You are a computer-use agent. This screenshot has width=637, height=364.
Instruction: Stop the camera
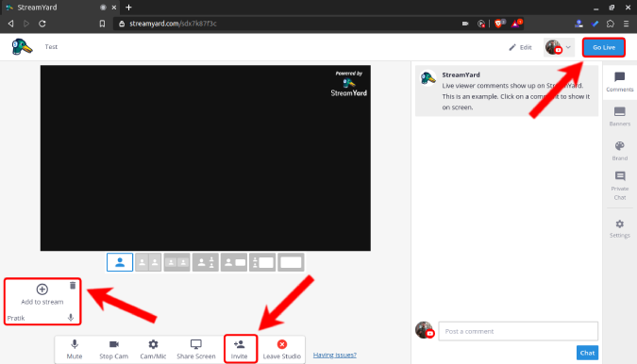pyautogui.click(x=114, y=350)
